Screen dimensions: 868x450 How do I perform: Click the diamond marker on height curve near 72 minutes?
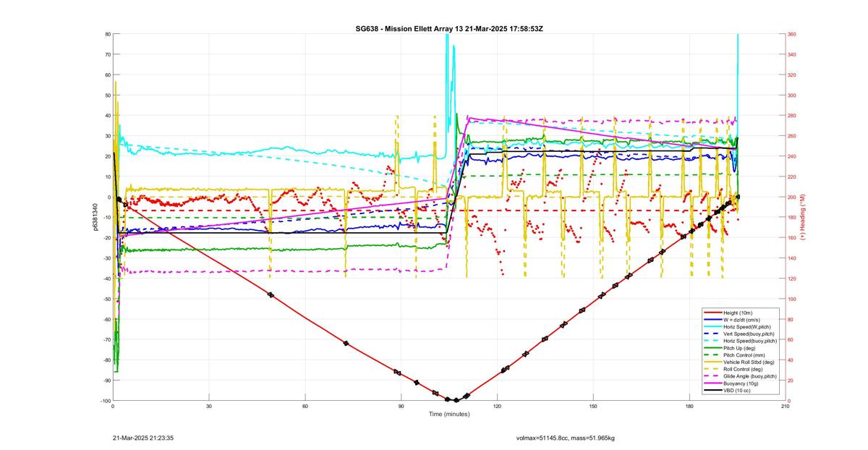[x=346, y=343]
